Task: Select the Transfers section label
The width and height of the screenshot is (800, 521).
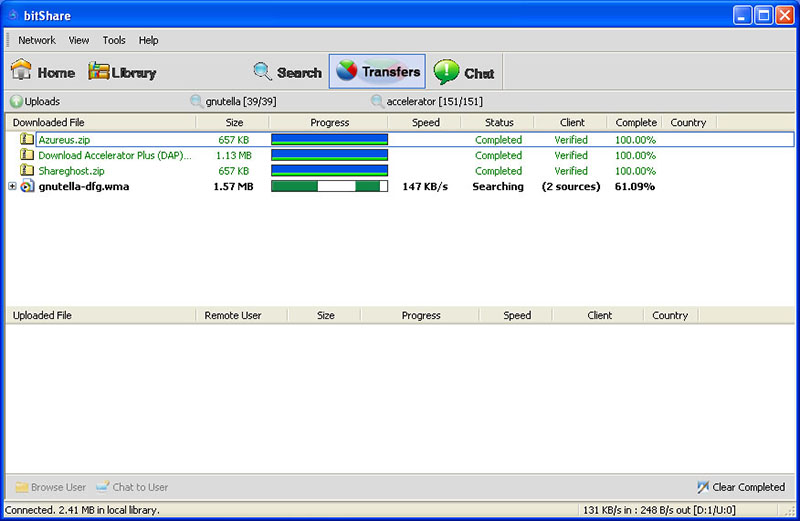Action: coord(391,71)
